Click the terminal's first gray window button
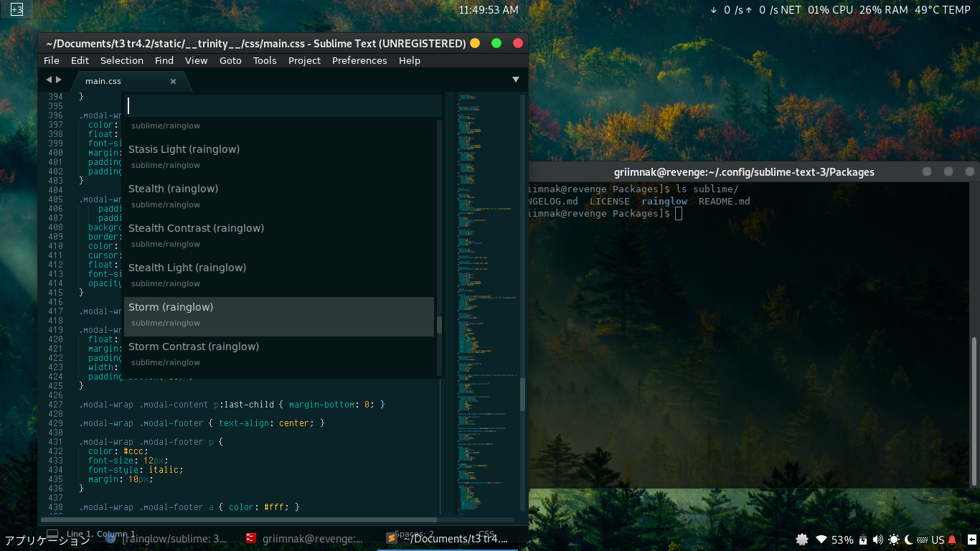The width and height of the screenshot is (980, 551). [x=927, y=171]
